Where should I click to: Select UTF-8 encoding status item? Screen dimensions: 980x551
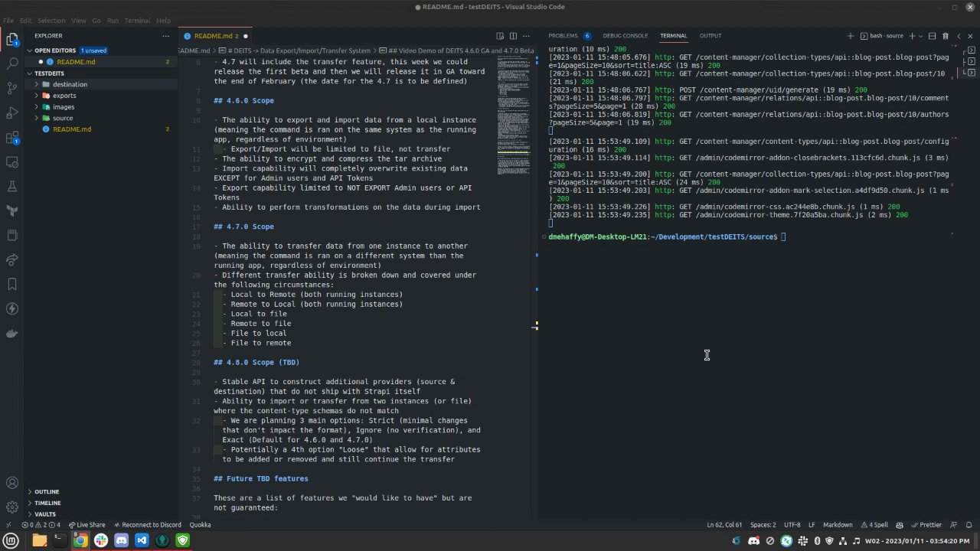pyautogui.click(x=792, y=525)
